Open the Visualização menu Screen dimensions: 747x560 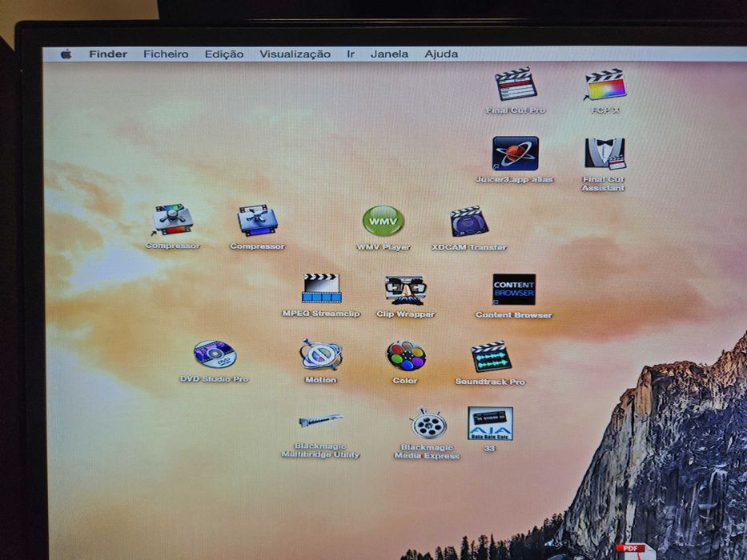(295, 54)
